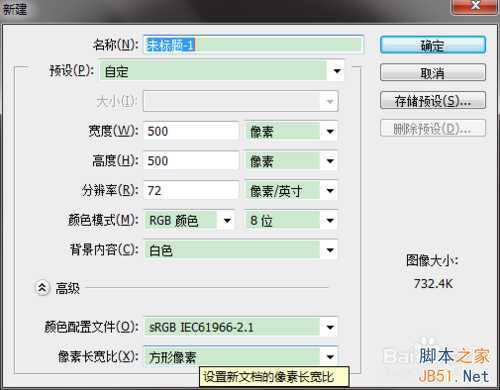Open the 预设 preset dropdown showing 自定

(x=222, y=71)
